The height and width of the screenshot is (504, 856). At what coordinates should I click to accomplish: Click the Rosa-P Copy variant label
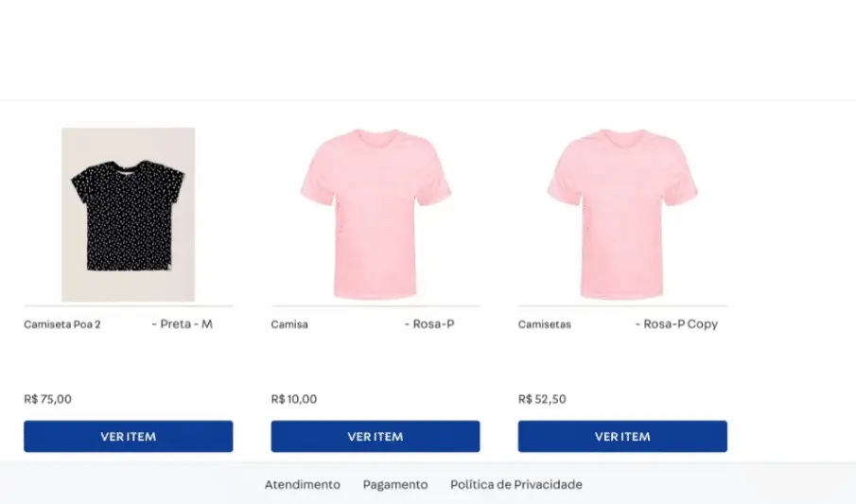click(x=676, y=324)
